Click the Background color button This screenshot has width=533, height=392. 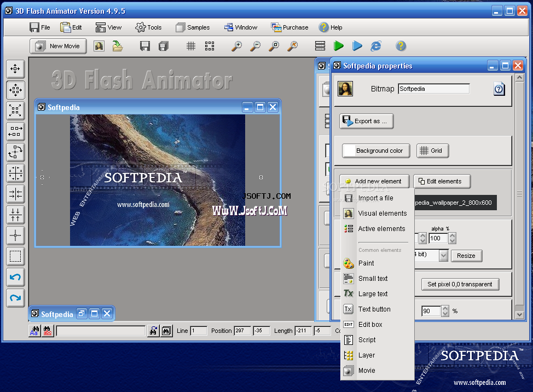tap(376, 151)
